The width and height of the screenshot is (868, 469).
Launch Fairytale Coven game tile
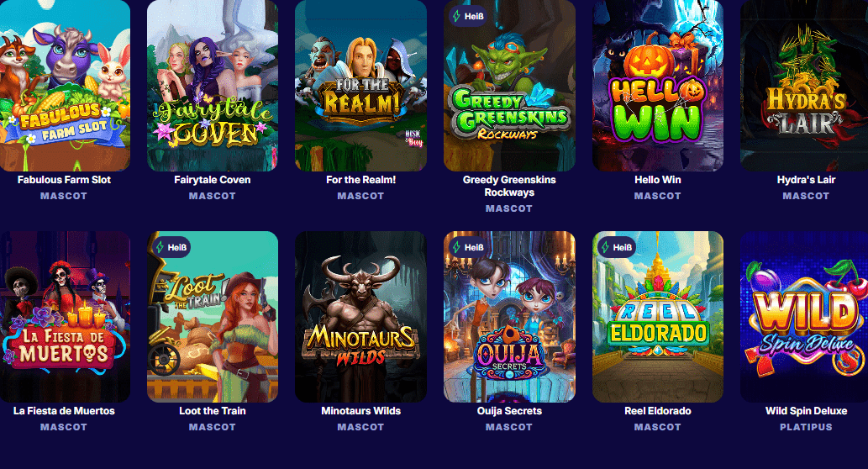(213, 85)
